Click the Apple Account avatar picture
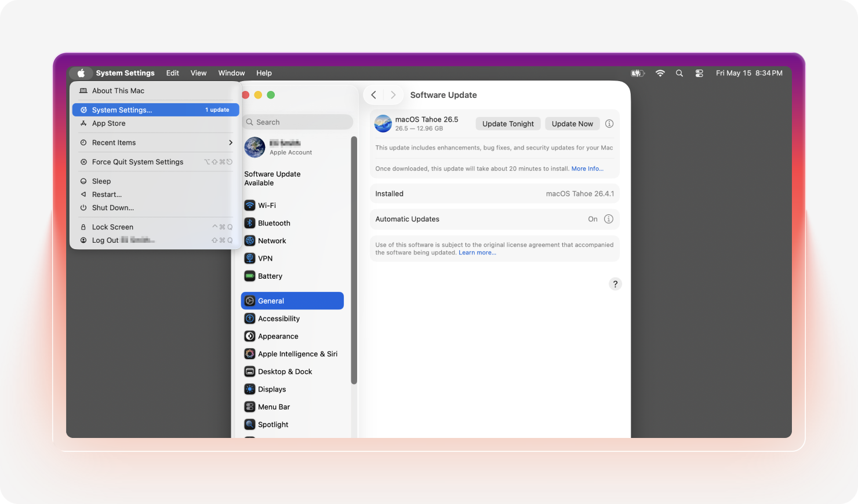Screen dimensions: 858x504 (255, 147)
